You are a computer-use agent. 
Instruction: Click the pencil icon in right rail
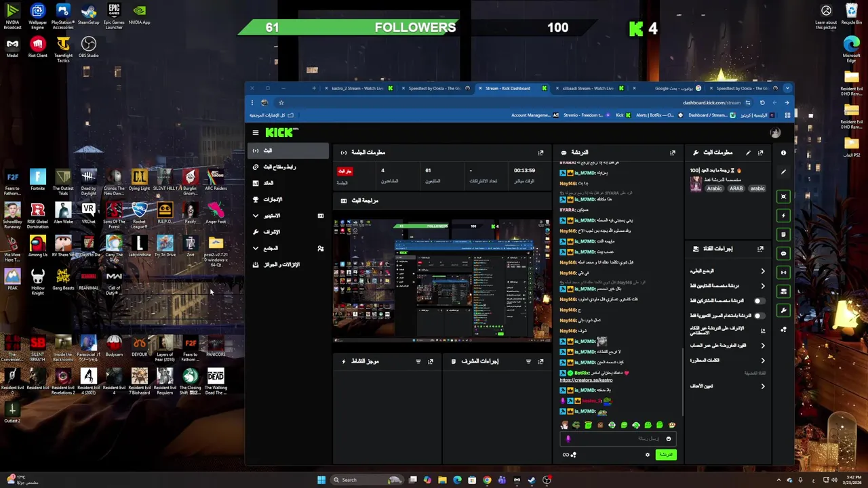pyautogui.click(x=783, y=171)
